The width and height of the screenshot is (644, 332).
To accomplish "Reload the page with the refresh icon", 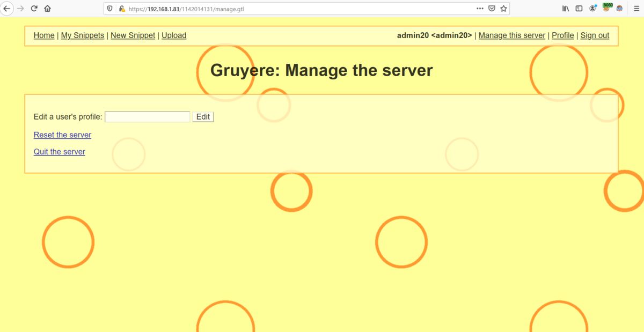I will [34, 9].
